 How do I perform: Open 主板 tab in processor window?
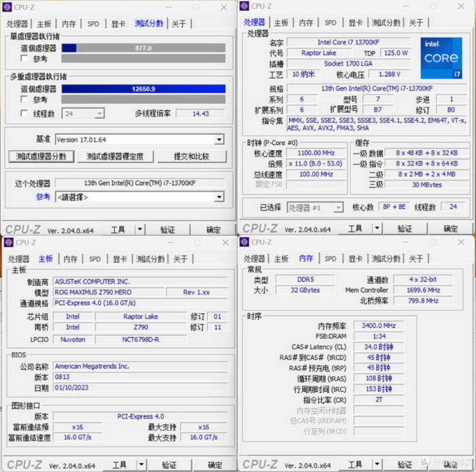pos(281,22)
